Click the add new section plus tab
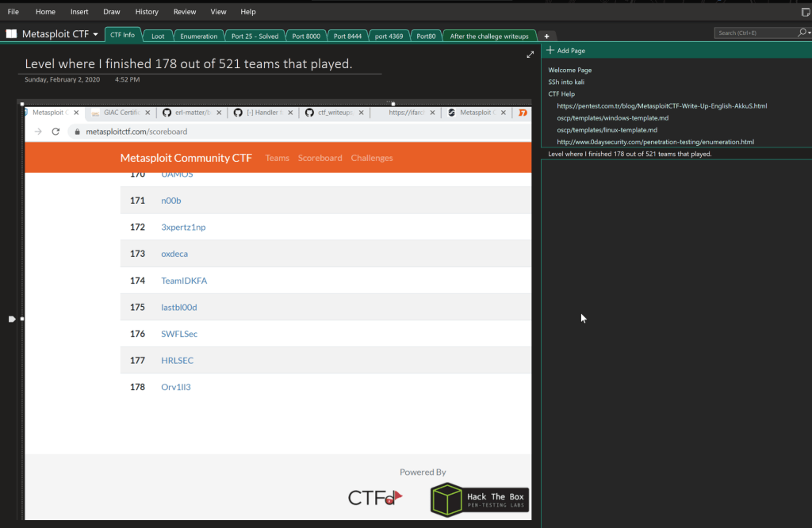The width and height of the screenshot is (812, 528). [x=546, y=36]
